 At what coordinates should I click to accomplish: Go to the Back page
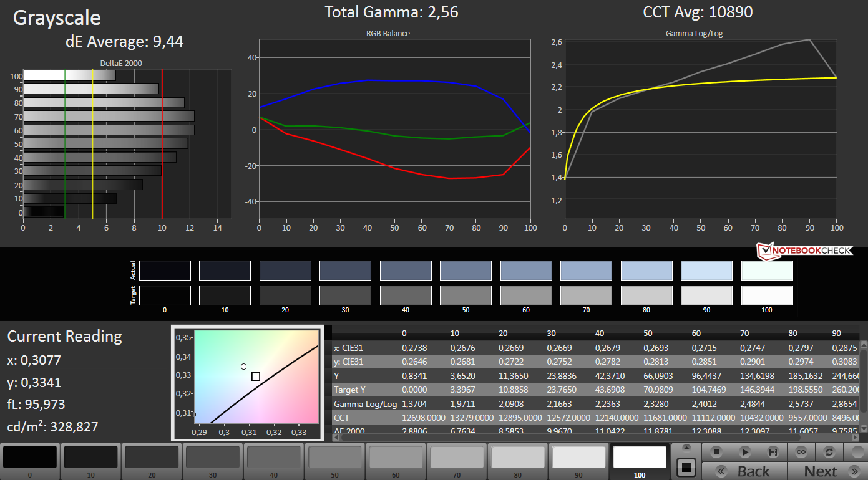[x=744, y=471]
